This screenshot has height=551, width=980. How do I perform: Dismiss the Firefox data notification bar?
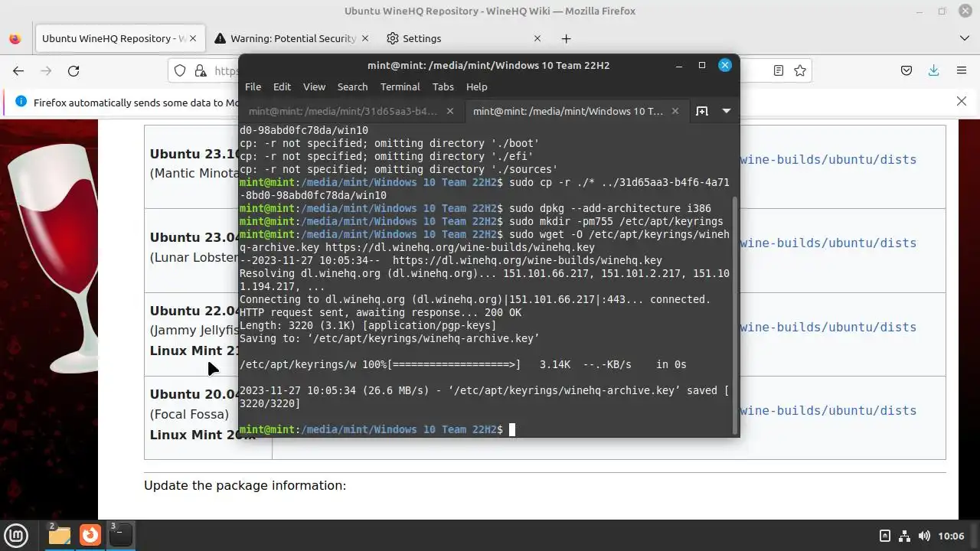[962, 101]
